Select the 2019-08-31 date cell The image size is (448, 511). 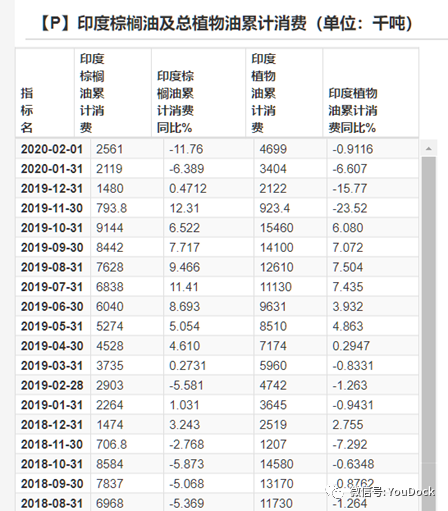pos(53,267)
